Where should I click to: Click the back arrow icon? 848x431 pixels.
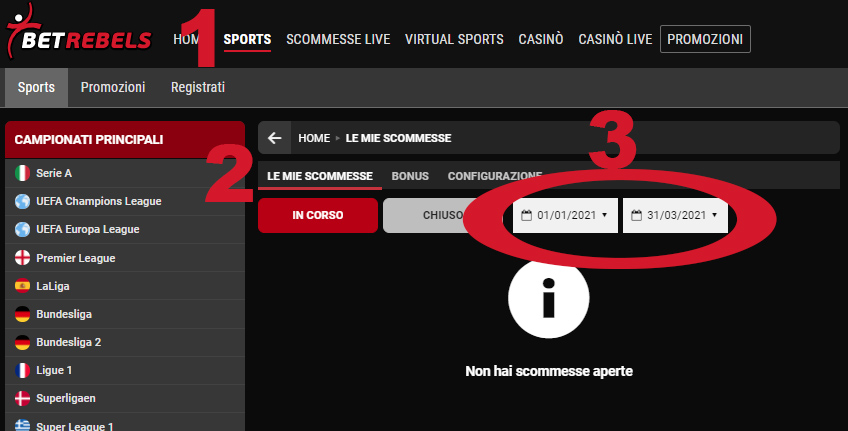(x=275, y=138)
